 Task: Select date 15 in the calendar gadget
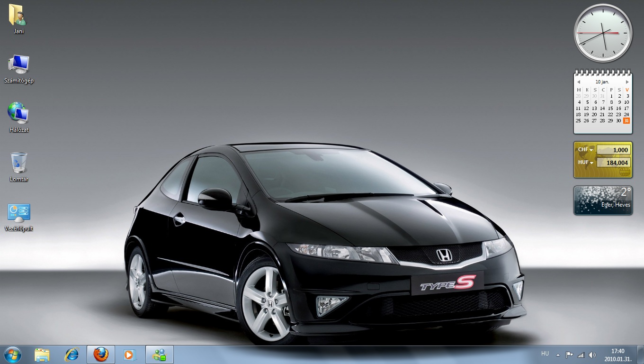tap(610, 108)
